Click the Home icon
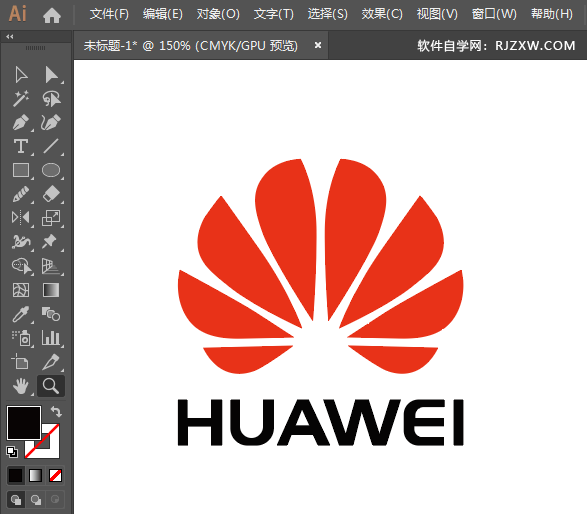The width and height of the screenshot is (587, 514). point(52,15)
